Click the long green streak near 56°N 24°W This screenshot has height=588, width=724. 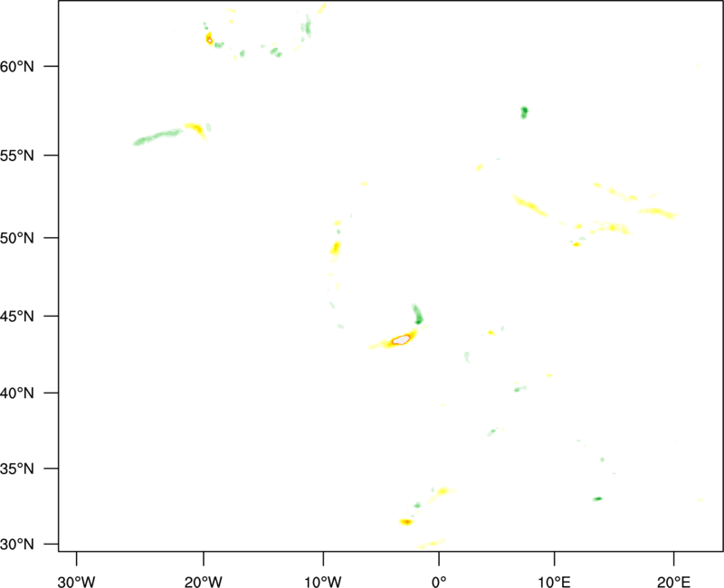[x=157, y=138]
